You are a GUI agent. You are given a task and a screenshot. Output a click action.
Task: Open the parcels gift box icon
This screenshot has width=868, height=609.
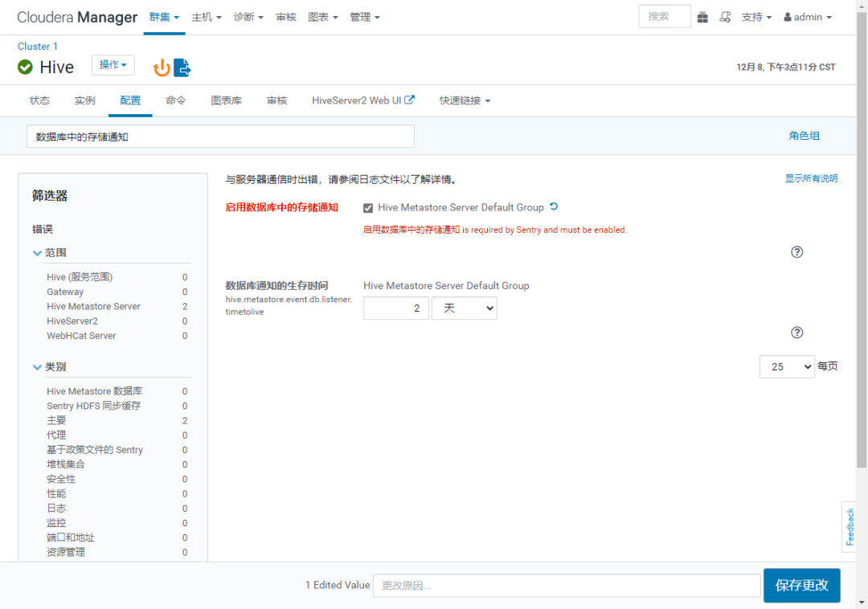pos(702,17)
